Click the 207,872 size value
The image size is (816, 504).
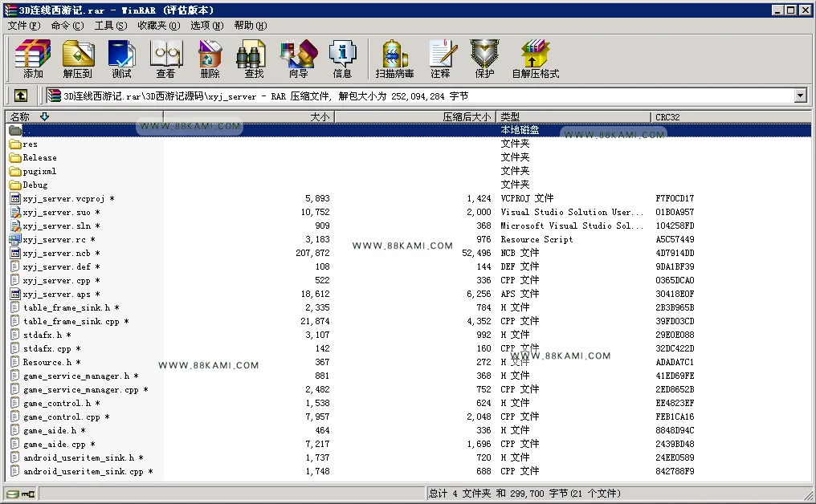click(312, 253)
